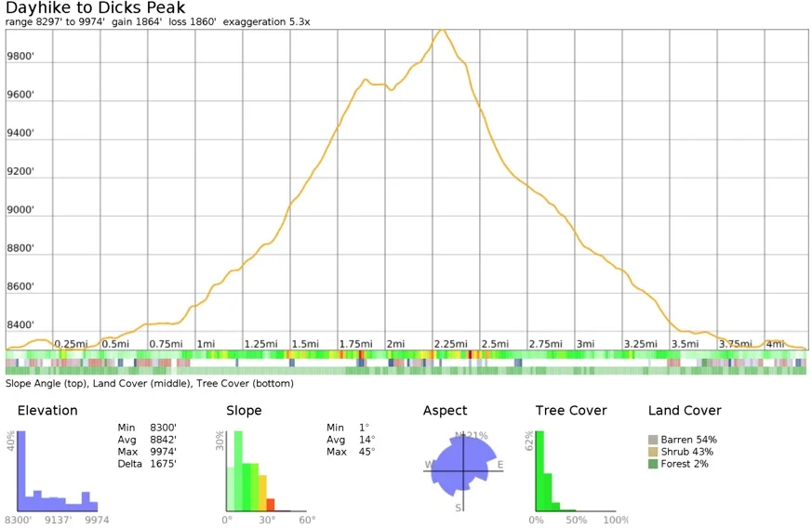Click the 1mi distance marker
This screenshot has width=812, height=528.
pos(206,344)
